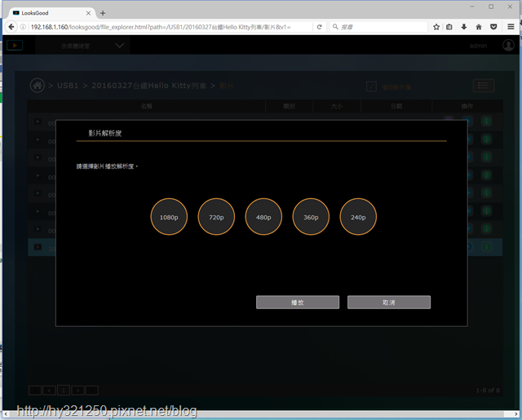Navigate to 20160327 Hello Kitty folder breadcrumb
This screenshot has height=420, width=522.
pyautogui.click(x=148, y=86)
